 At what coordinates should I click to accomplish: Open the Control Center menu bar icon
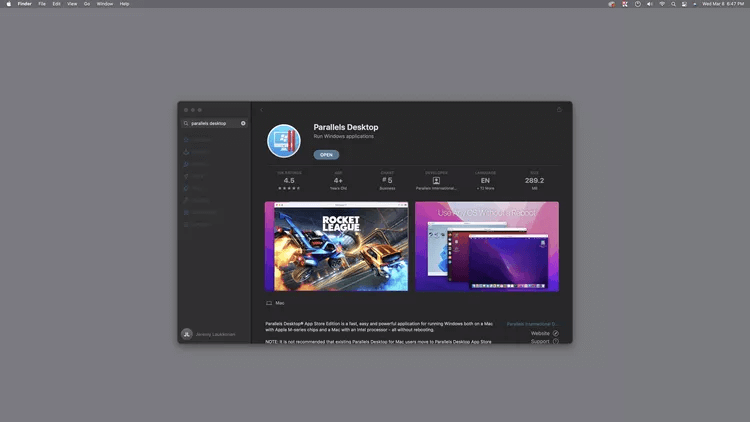pos(684,4)
